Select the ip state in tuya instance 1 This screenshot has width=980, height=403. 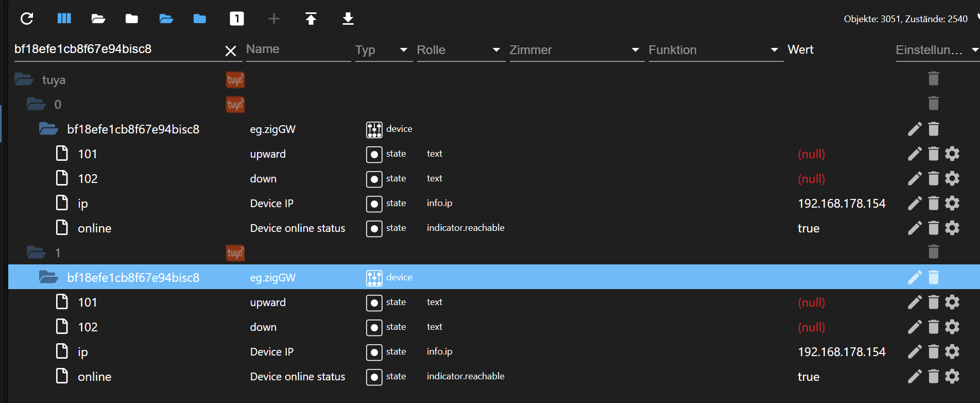click(x=83, y=352)
